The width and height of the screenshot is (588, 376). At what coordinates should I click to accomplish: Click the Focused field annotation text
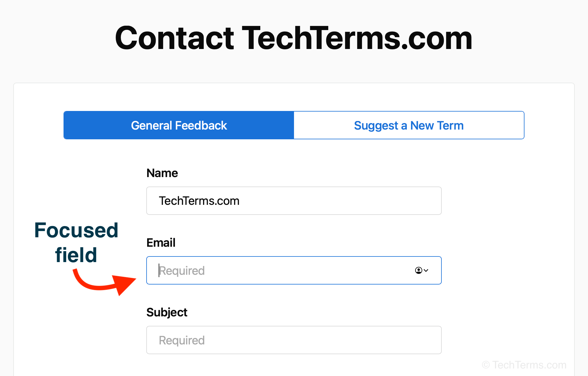[x=76, y=242]
